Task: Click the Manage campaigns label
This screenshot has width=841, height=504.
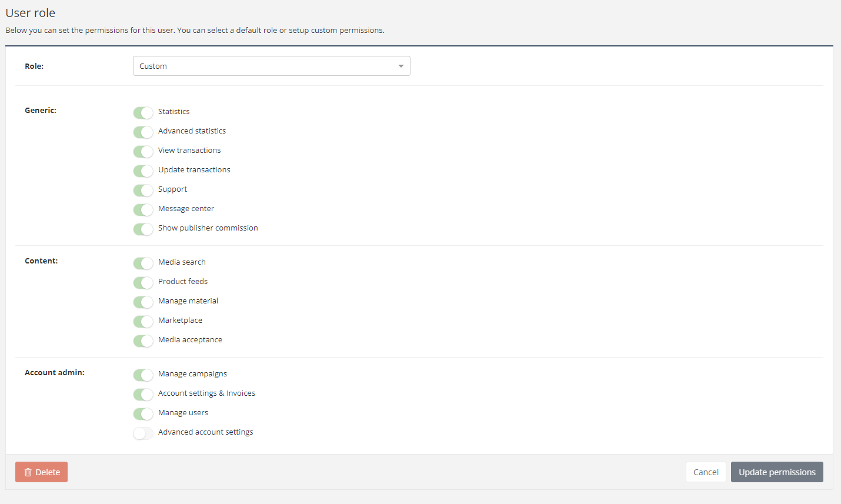Action: [192, 373]
